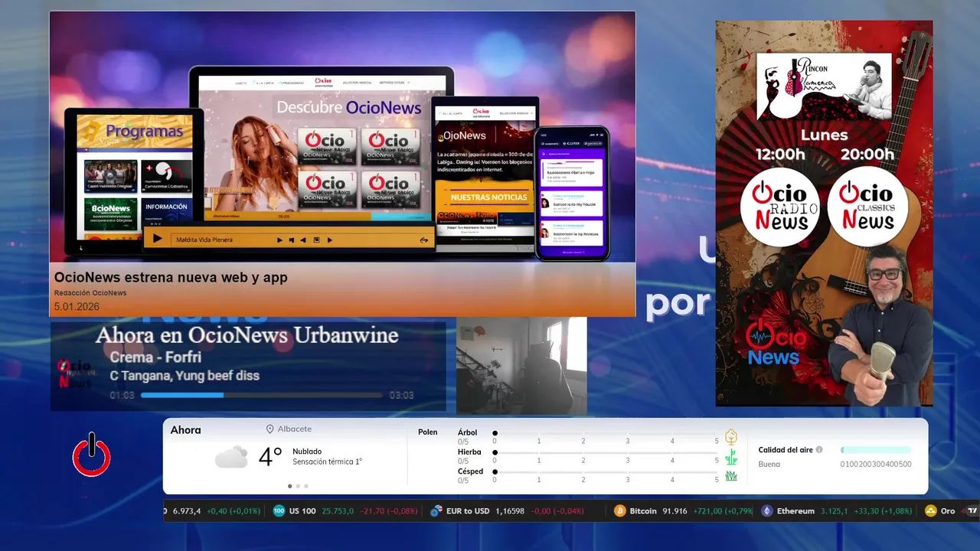
Task: Click the grayscale webcam video thumbnail
Action: click(x=521, y=366)
